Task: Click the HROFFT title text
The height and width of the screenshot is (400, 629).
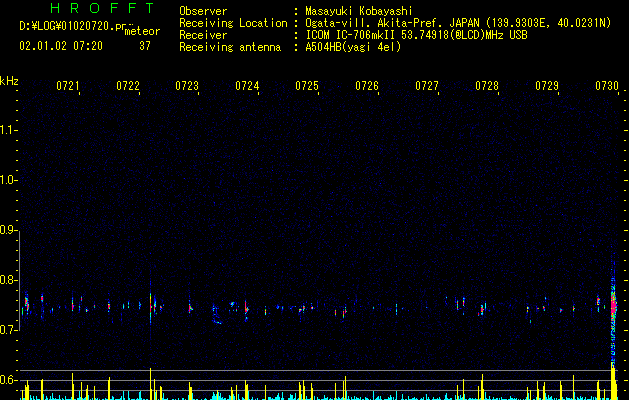Action: 102,8
